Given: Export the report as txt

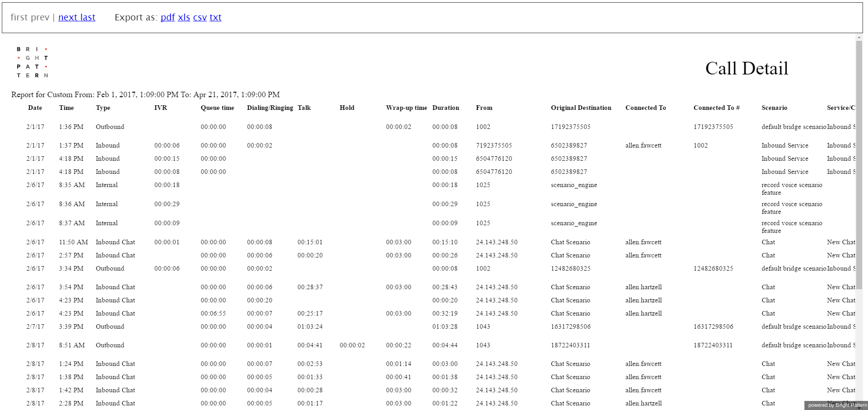Looking at the screenshot, I should click(215, 17).
